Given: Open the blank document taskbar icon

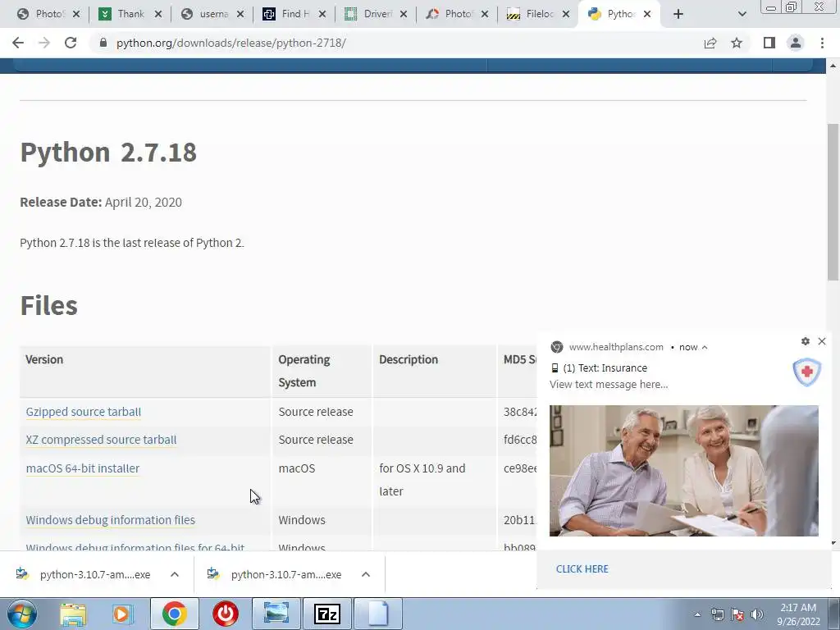Looking at the screenshot, I should [x=378, y=614].
